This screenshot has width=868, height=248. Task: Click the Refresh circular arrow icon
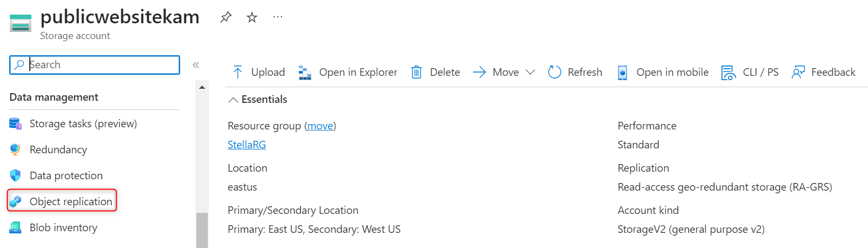point(554,72)
